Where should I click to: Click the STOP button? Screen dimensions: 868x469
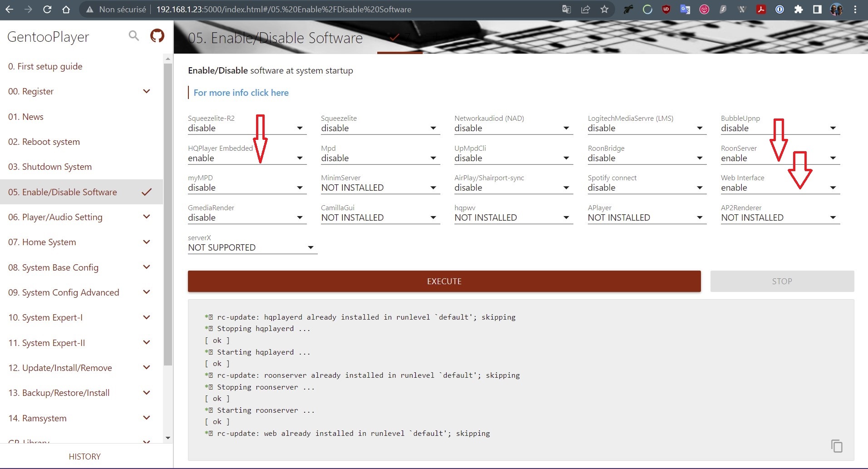point(782,281)
